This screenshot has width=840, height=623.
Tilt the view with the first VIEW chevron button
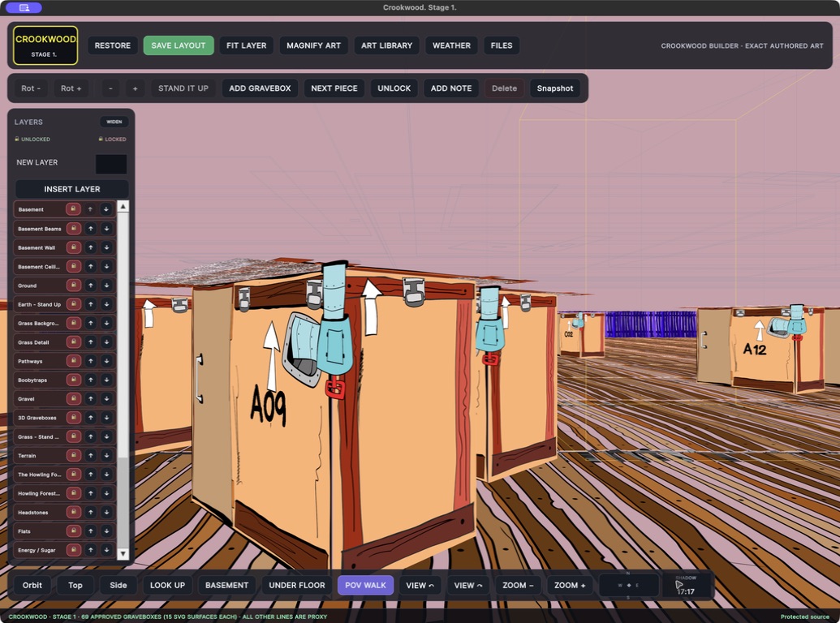[420, 586]
